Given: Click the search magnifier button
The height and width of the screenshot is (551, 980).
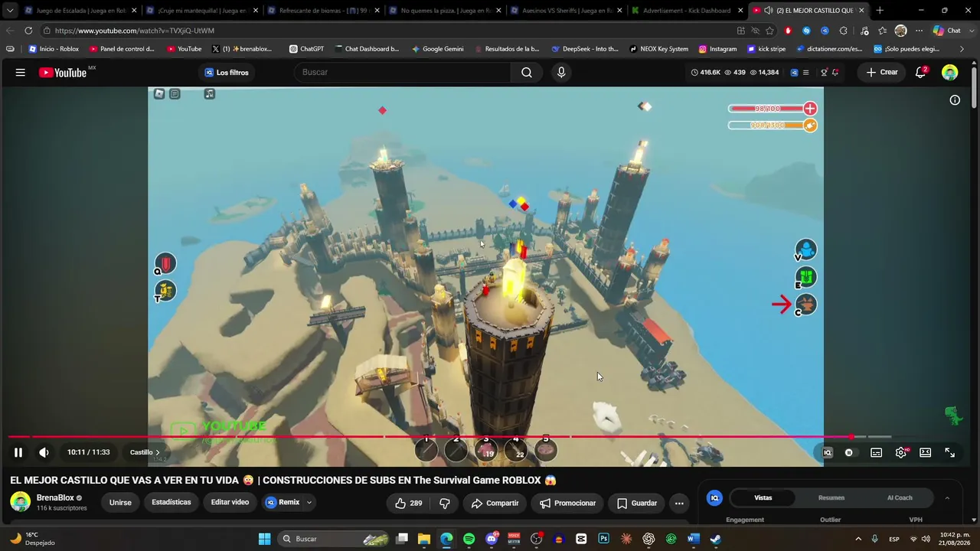Looking at the screenshot, I should [x=527, y=72].
